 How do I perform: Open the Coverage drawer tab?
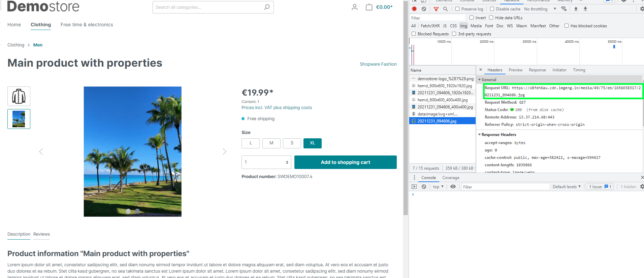click(451, 178)
